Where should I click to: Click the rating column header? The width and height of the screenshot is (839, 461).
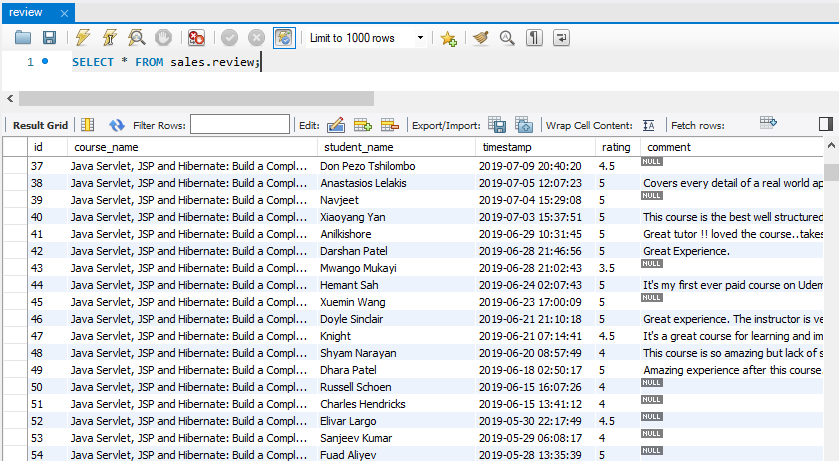(616, 147)
